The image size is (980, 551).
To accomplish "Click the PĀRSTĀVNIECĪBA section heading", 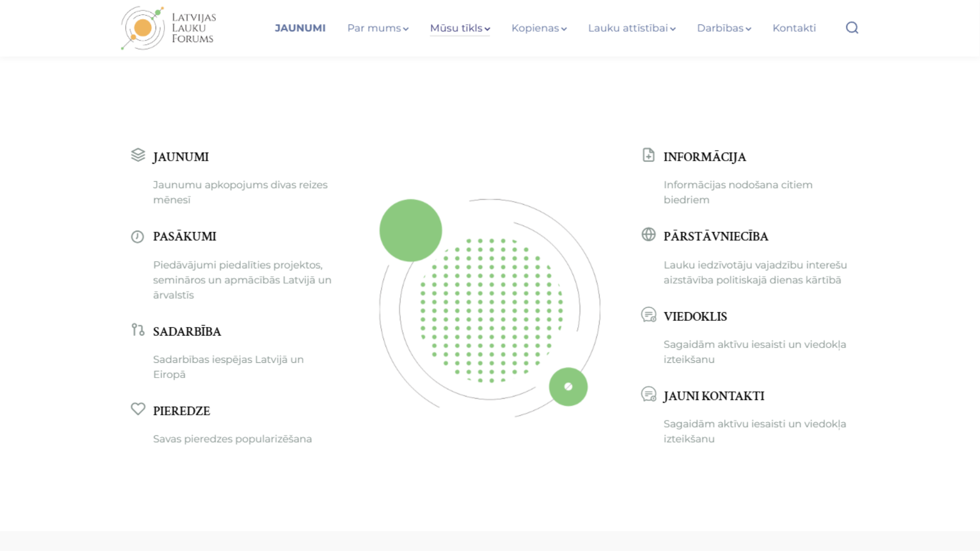I will pyautogui.click(x=716, y=236).
